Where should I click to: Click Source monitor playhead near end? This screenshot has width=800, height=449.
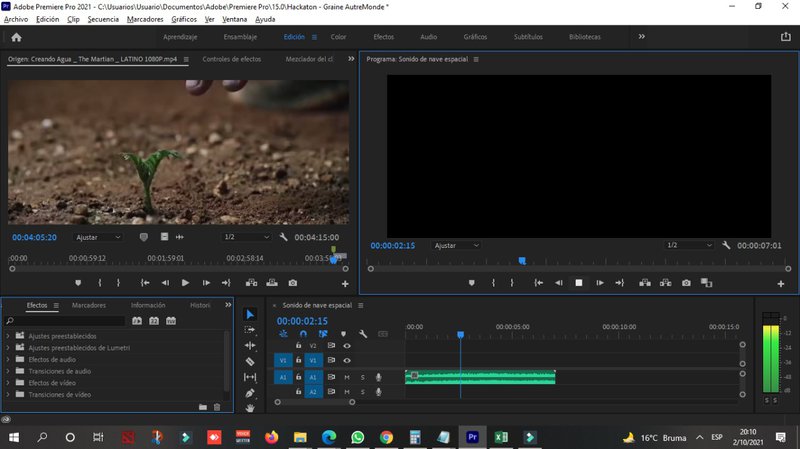[334, 260]
